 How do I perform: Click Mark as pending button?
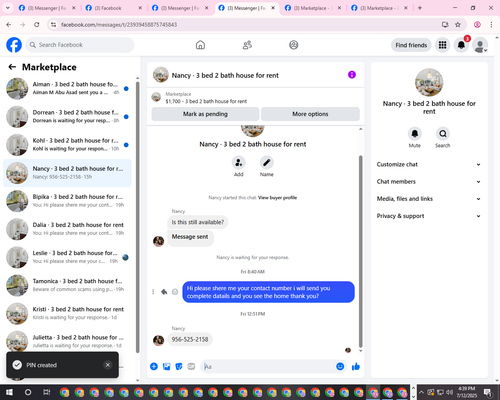[205, 114]
